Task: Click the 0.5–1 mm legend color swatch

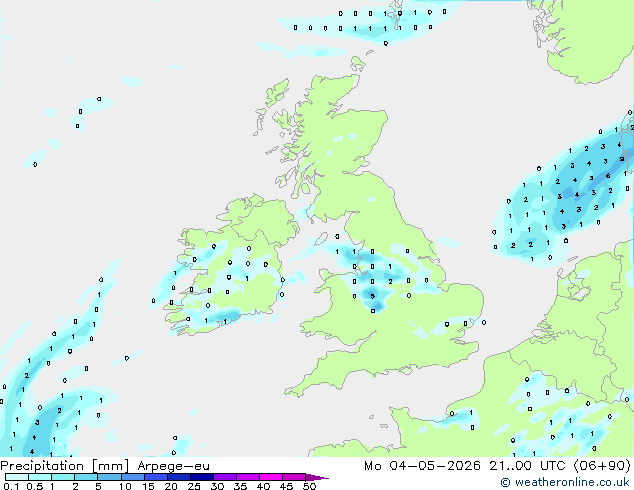Action: (x=40, y=477)
